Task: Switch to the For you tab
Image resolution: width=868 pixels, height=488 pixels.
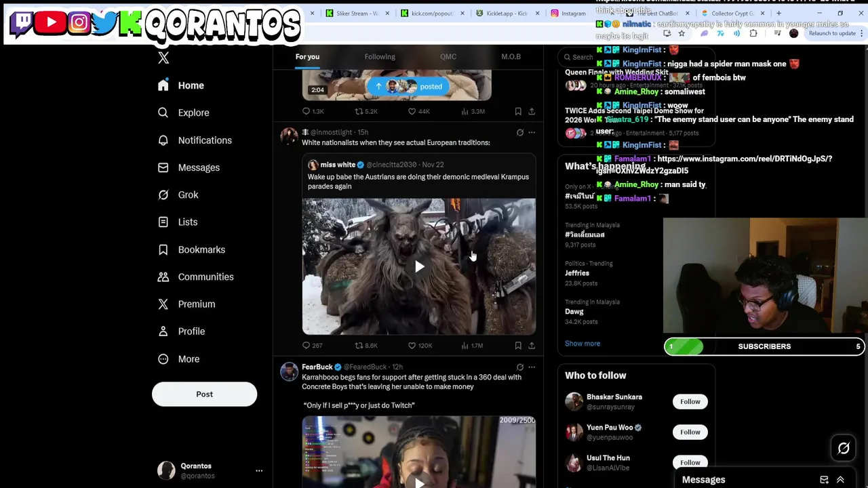Action: pos(307,57)
